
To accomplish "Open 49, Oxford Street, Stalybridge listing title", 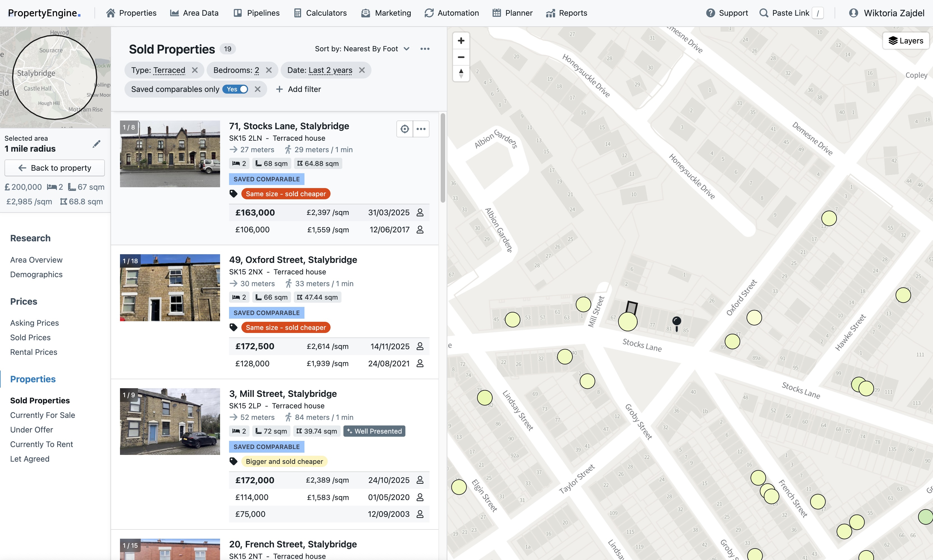I will (293, 260).
